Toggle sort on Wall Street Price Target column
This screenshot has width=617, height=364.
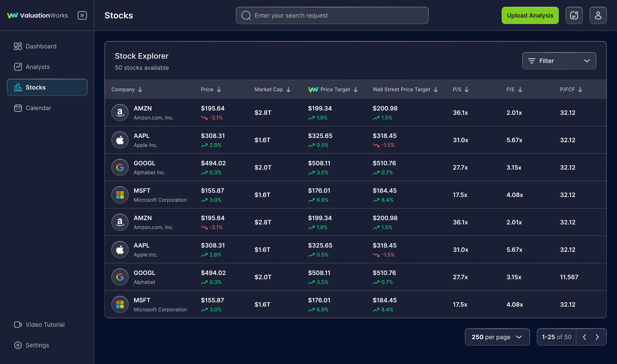coord(436,89)
